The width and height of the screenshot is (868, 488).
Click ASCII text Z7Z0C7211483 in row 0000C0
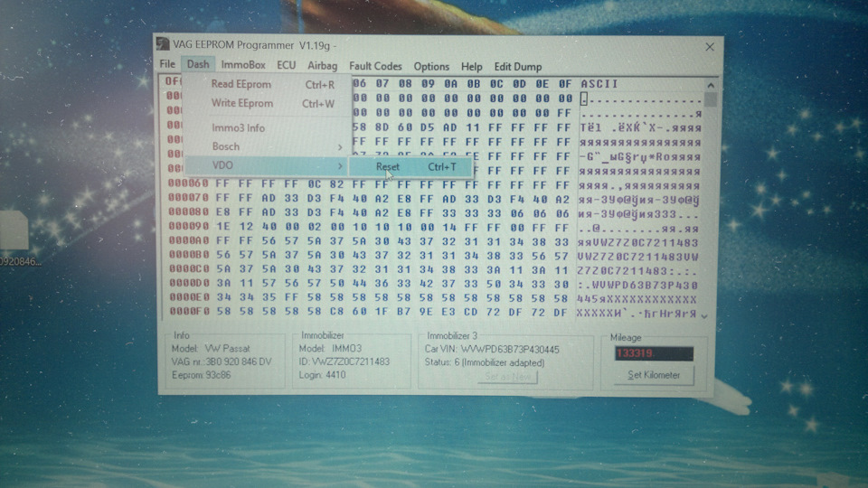click(622, 271)
